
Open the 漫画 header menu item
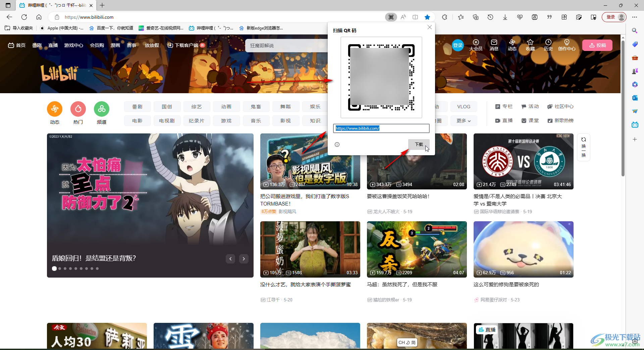[x=115, y=45]
